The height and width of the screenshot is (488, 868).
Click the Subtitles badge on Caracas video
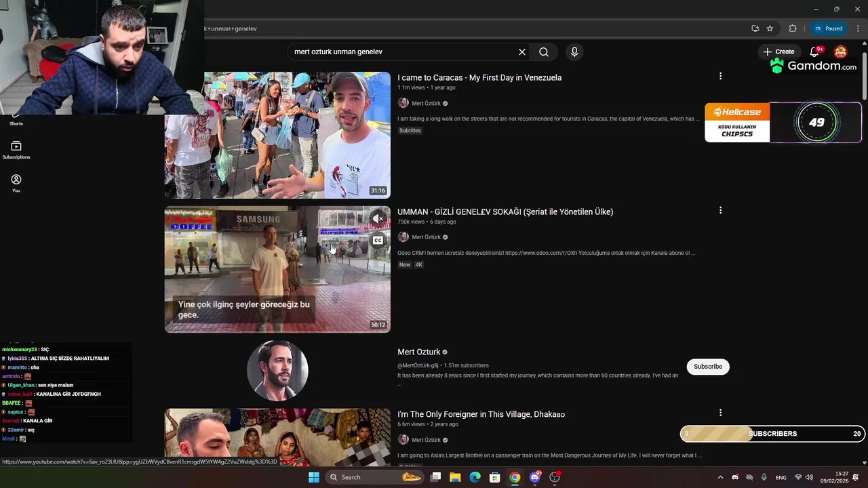(x=410, y=131)
